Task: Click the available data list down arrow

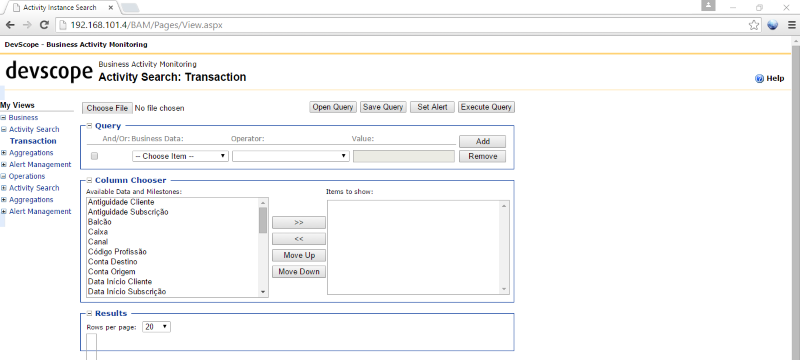Action: [263, 292]
